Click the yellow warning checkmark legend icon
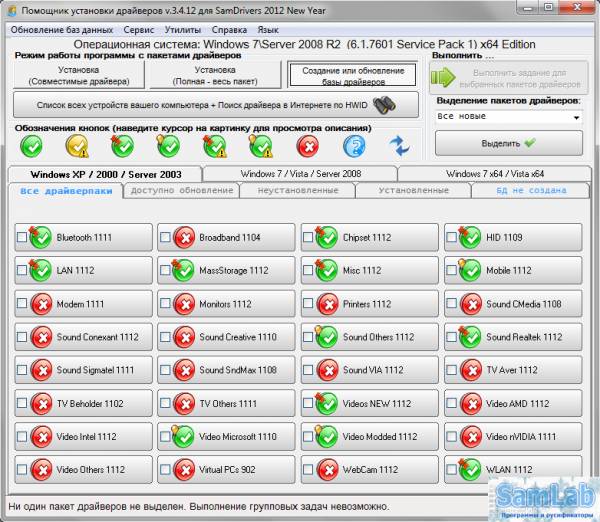The width and height of the screenshot is (600, 522). 77,146
